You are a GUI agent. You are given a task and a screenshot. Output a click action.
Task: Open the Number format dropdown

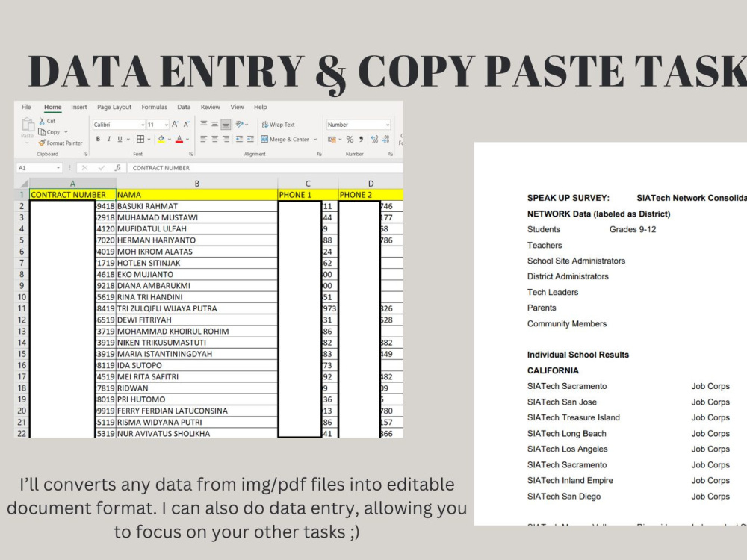[x=388, y=125]
